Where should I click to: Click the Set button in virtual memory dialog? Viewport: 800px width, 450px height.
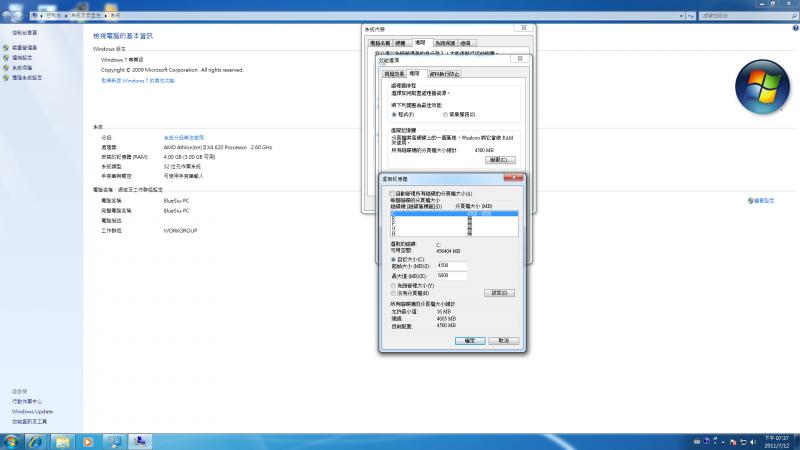click(499, 292)
